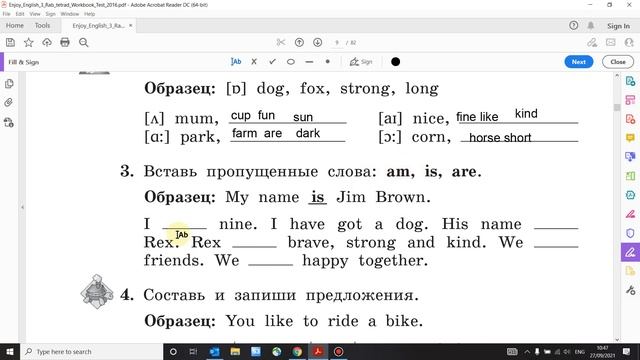Select the purple Fill & Sign tool

point(630,252)
